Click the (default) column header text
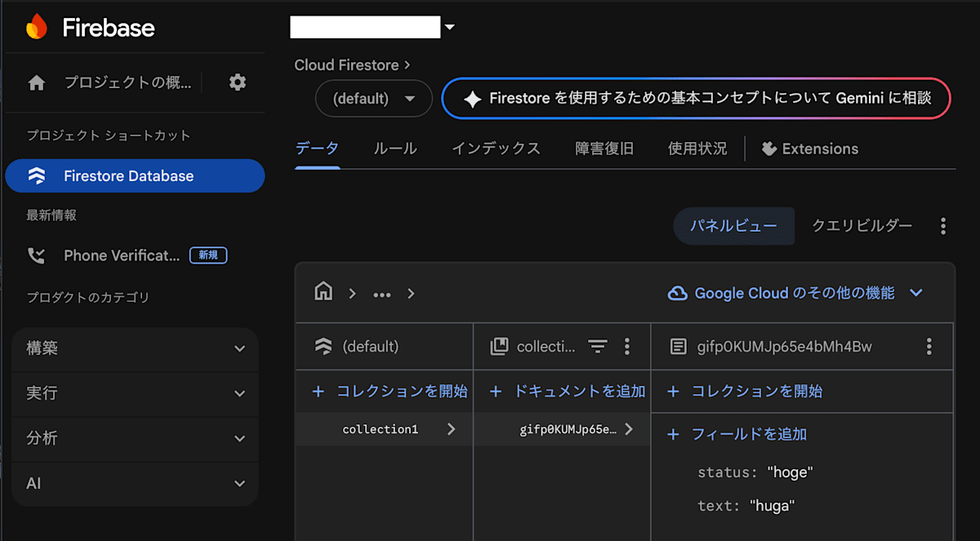Viewport: 980px width, 541px height. click(371, 347)
